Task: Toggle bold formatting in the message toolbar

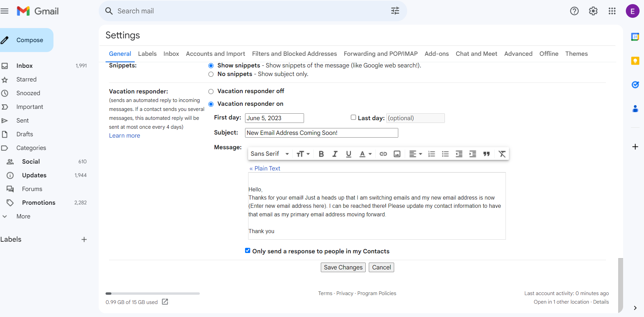Action: pyautogui.click(x=321, y=154)
